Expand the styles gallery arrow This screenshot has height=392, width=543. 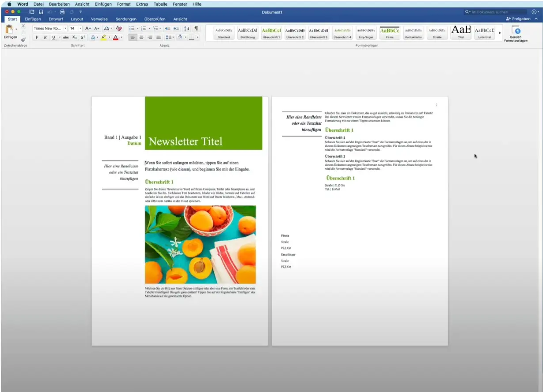[500, 33]
